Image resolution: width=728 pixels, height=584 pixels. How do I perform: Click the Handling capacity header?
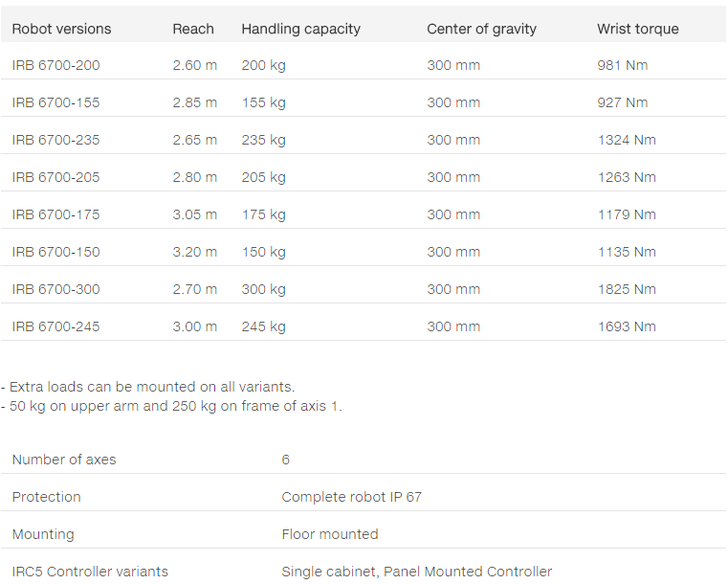[x=300, y=29]
